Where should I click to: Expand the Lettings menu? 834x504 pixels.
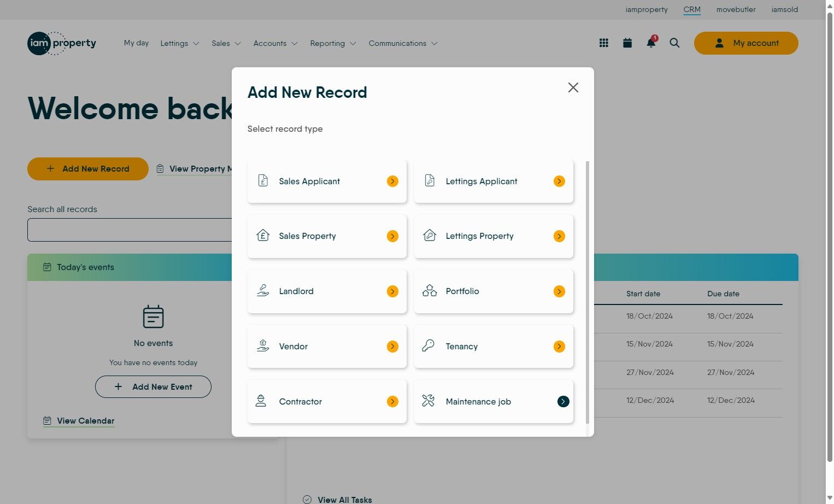click(x=180, y=43)
